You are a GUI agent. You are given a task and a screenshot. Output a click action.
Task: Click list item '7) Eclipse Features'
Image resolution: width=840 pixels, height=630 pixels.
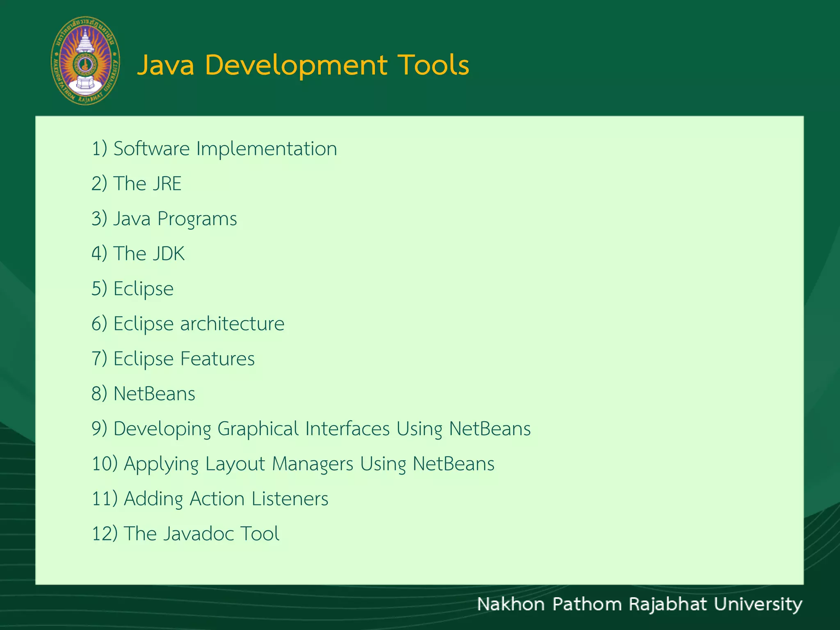tap(173, 359)
